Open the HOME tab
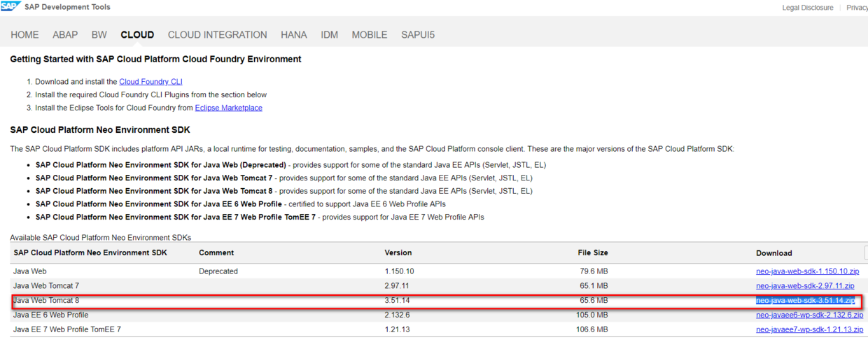The image size is (868, 342). (25, 35)
